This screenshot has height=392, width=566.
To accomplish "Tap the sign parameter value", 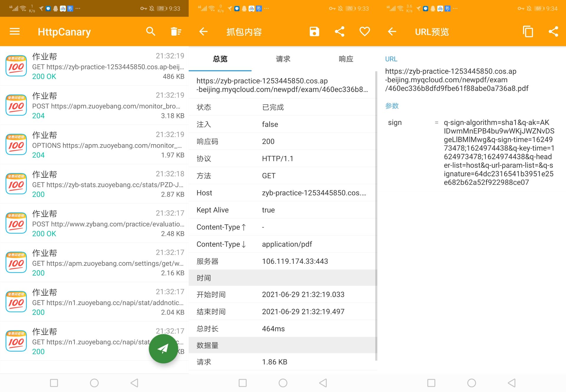I will click(x=499, y=152).
